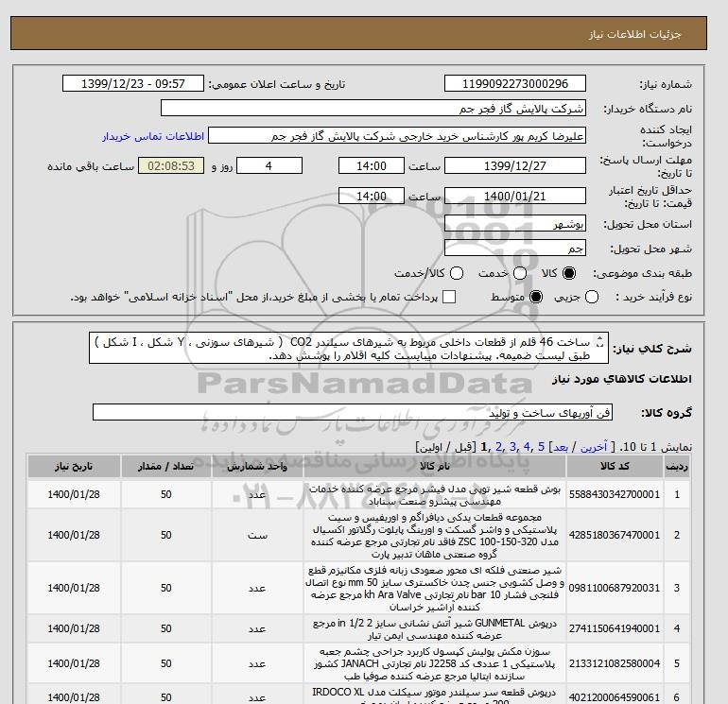Click the تاریخ نیاز column header
Viewport: 728px width, 704px height.
[74, 467]
